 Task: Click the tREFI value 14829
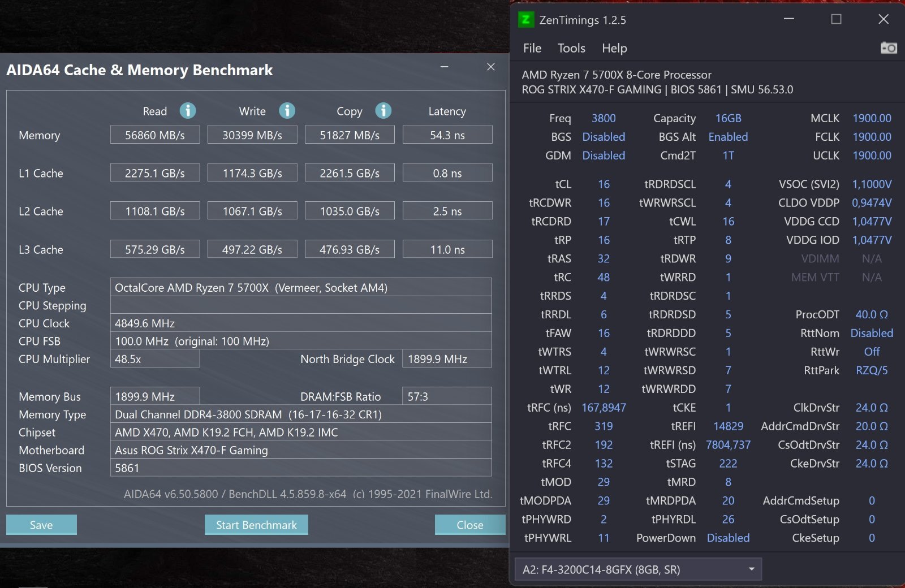coord(728,426)
